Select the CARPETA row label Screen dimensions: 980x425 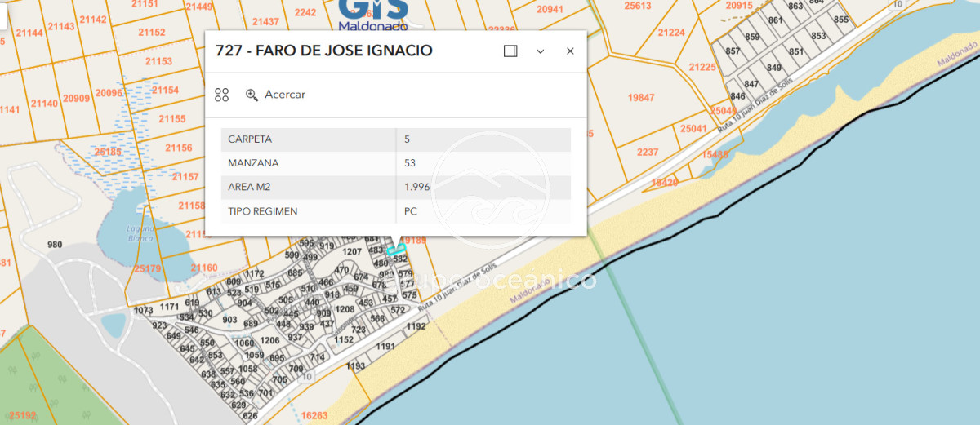250,139
